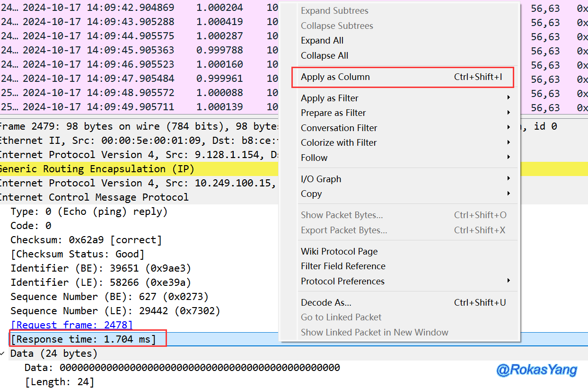Open Colorize with Filter submenu
Viewport: 588px width, 388px height.
pyautogui.click(x=339, y=143)
